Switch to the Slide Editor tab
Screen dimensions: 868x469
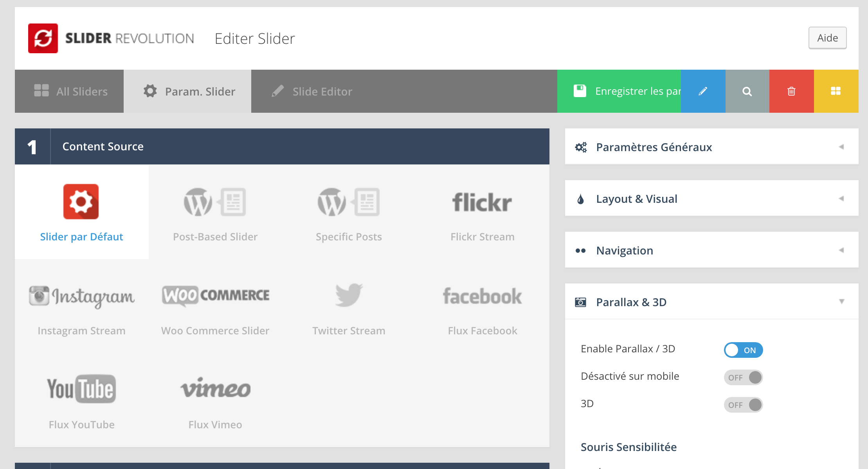click(x=312, y=91)
